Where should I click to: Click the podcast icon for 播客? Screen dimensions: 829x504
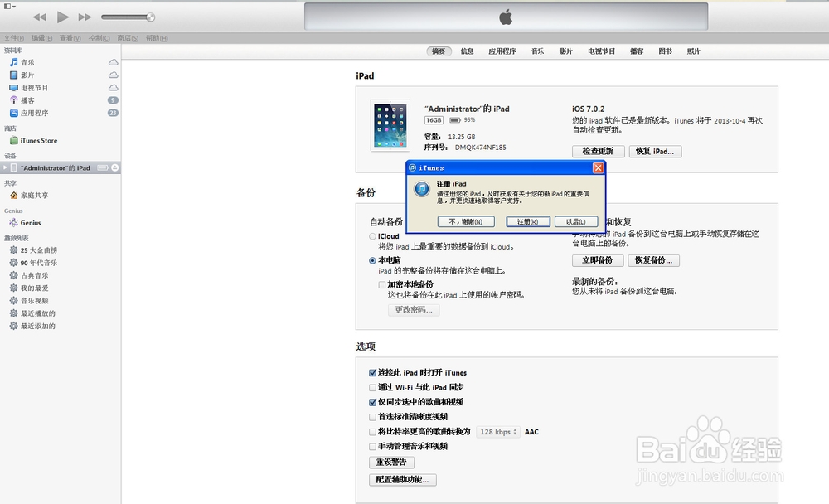tap(14, 100)
